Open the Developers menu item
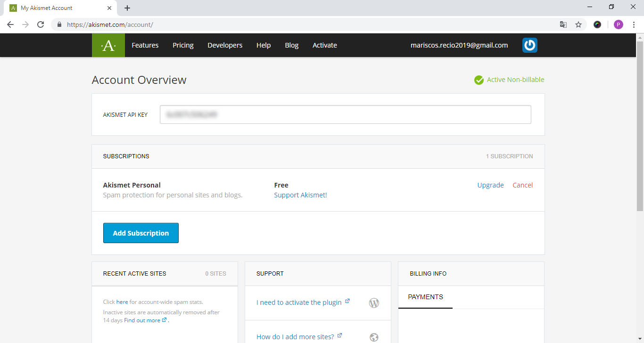Viewport: 644px width, 343px height. point(225,45)
